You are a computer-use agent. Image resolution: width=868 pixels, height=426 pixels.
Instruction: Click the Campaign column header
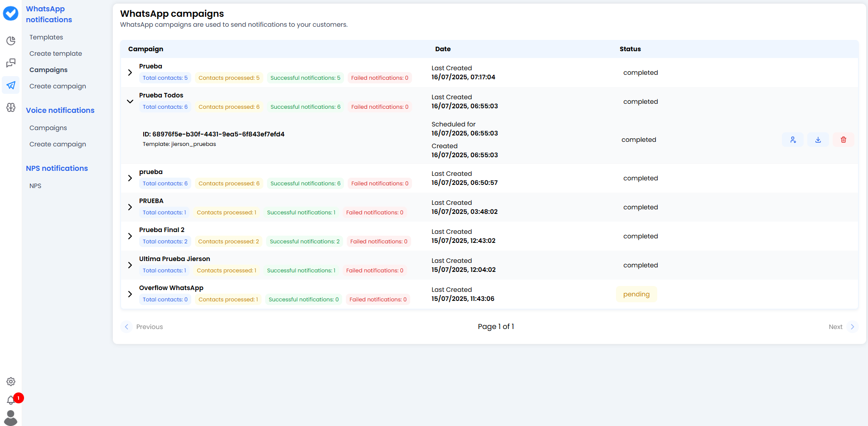[145, 49]
